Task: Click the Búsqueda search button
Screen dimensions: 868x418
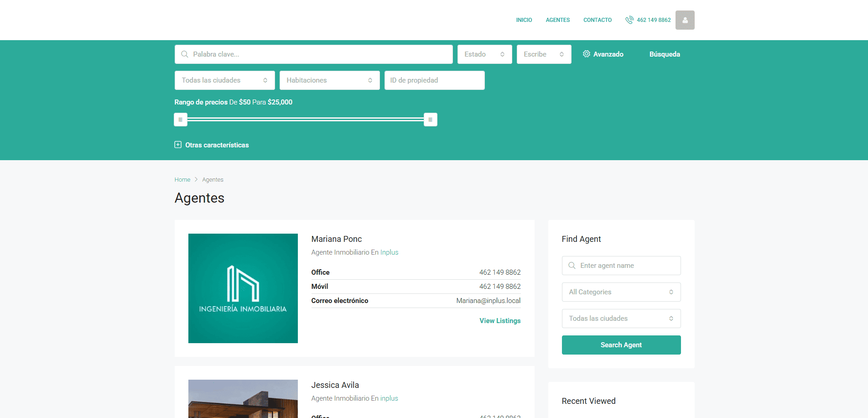Action: (664, 54)
